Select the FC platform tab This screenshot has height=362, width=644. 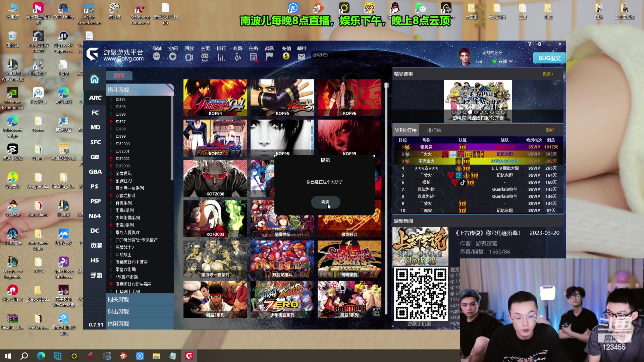tap(95, 113)
